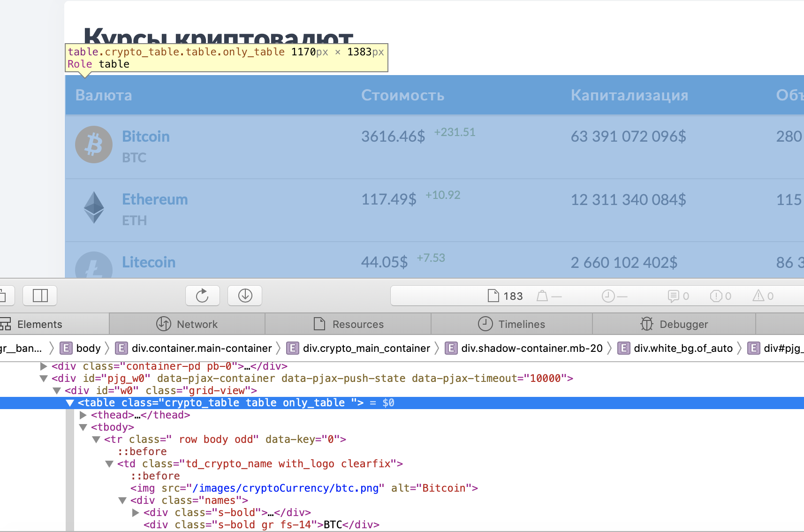
Task: Collapse the tr row body odd node
Action: pos(96,439)
